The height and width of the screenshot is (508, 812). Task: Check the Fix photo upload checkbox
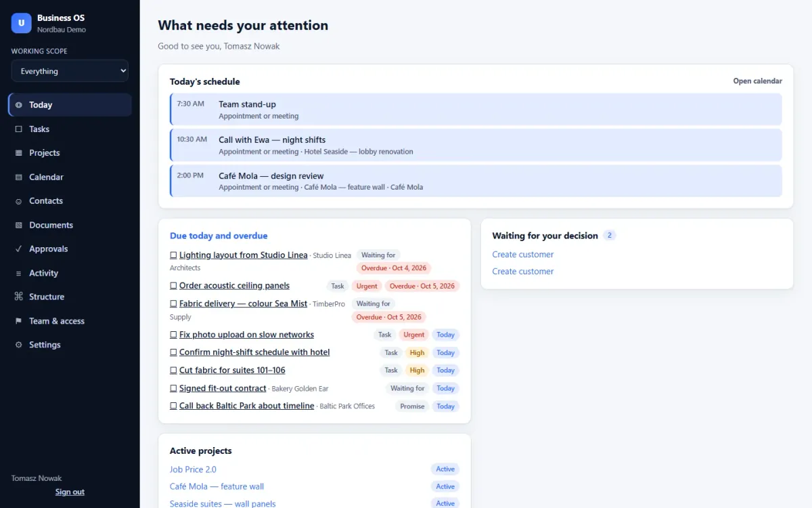point(173,335)
